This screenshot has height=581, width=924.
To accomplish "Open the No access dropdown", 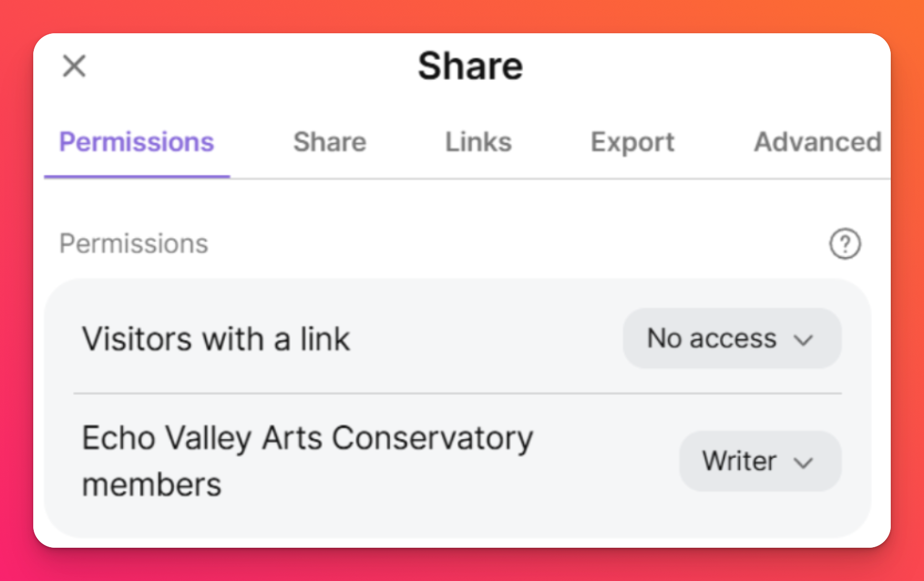I will [732, 339].
